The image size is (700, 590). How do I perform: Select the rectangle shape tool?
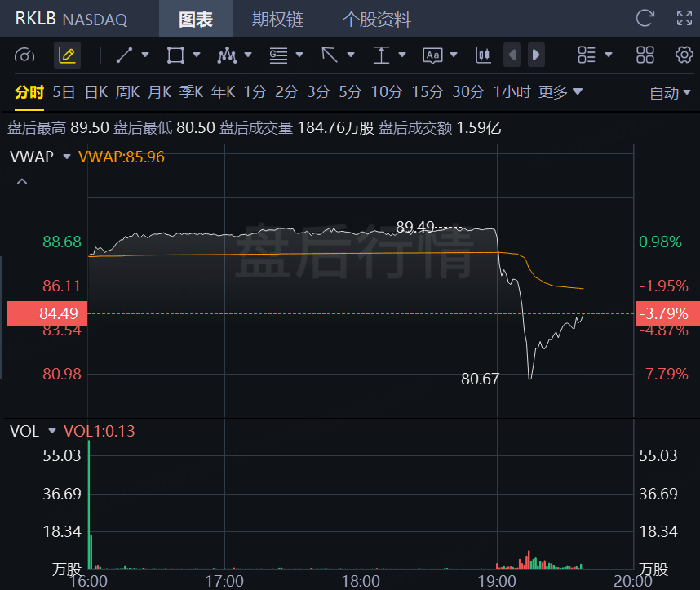[x=175, y=55]
